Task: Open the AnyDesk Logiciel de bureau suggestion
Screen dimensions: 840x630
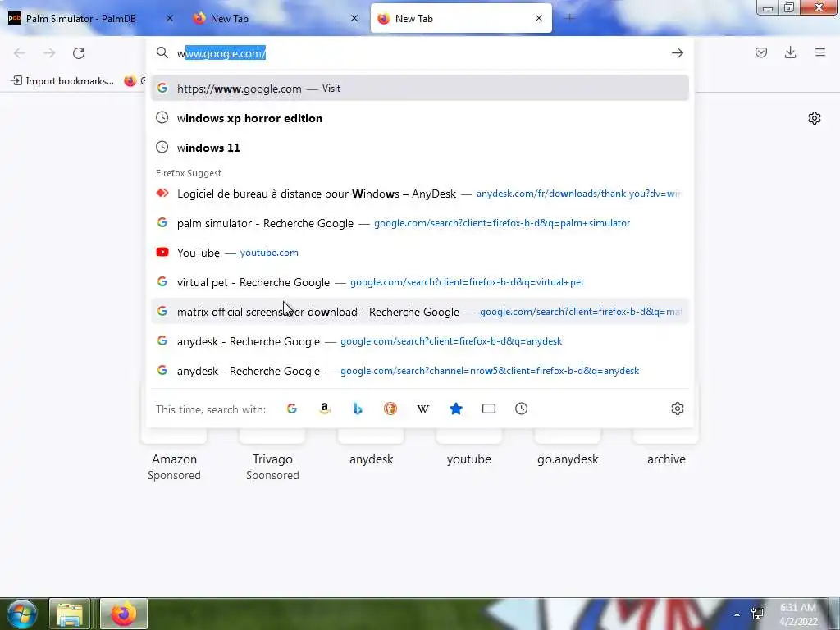Action: pos(420,194)
